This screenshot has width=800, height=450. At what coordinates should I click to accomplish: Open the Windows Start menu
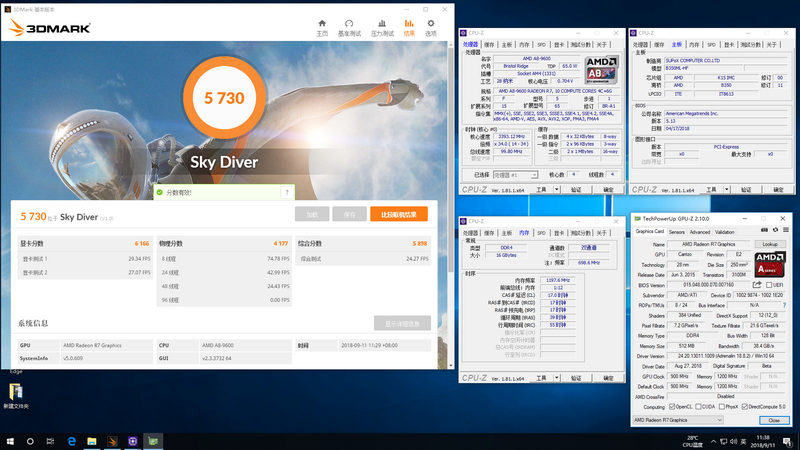point(10,441)
